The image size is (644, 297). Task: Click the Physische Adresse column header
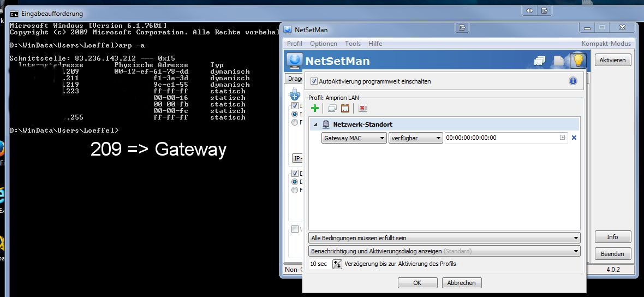(x=151, y=65)
